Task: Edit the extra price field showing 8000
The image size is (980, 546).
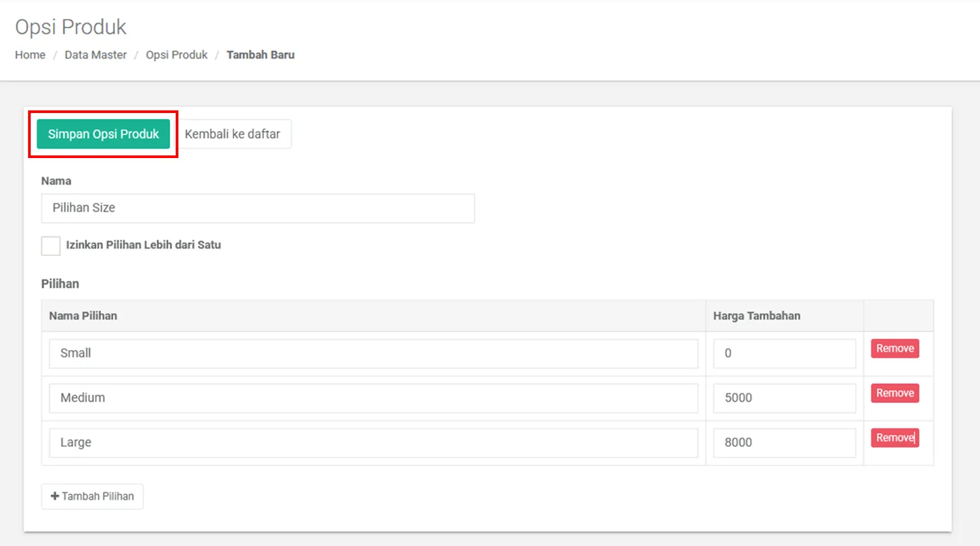Action: (x=785, y=443)
